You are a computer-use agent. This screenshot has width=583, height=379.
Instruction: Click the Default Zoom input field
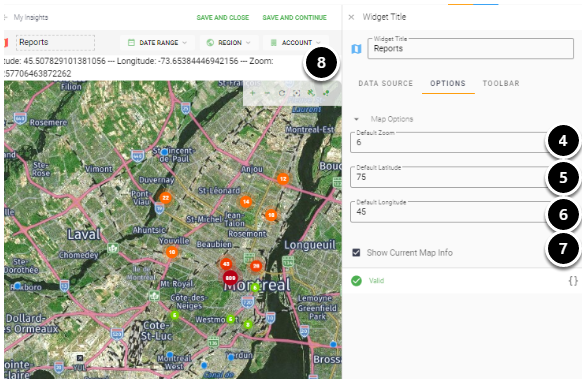click(450, 142)
